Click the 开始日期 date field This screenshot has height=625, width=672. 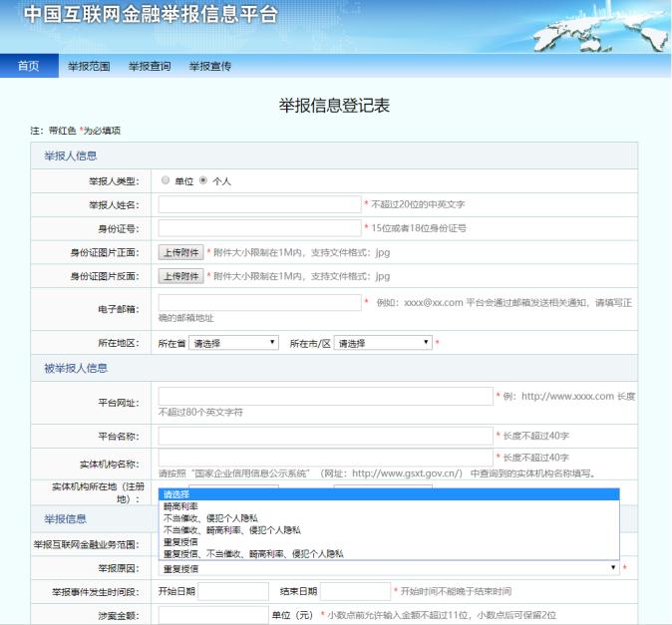coord(233,591)
